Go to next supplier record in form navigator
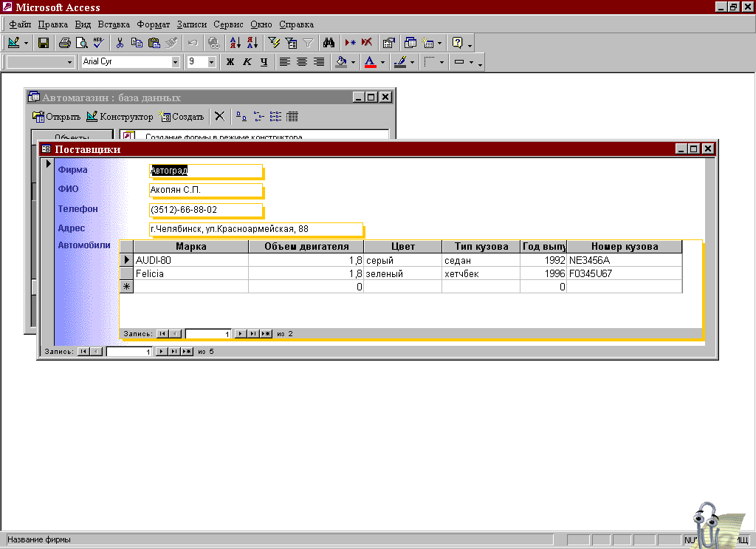The height and width of the screenshot is (549, 756). [x=162, y=351]
